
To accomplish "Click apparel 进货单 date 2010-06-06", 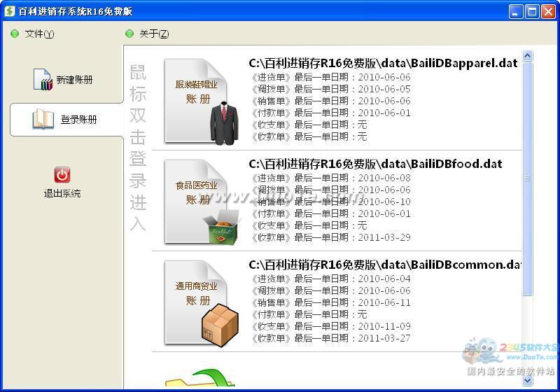I will 384,77.
